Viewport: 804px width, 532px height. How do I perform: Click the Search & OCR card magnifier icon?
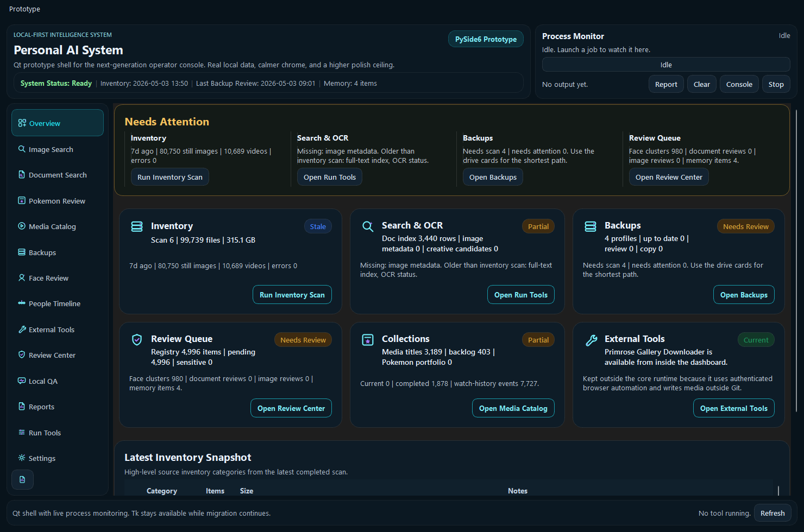pos(368,227)
